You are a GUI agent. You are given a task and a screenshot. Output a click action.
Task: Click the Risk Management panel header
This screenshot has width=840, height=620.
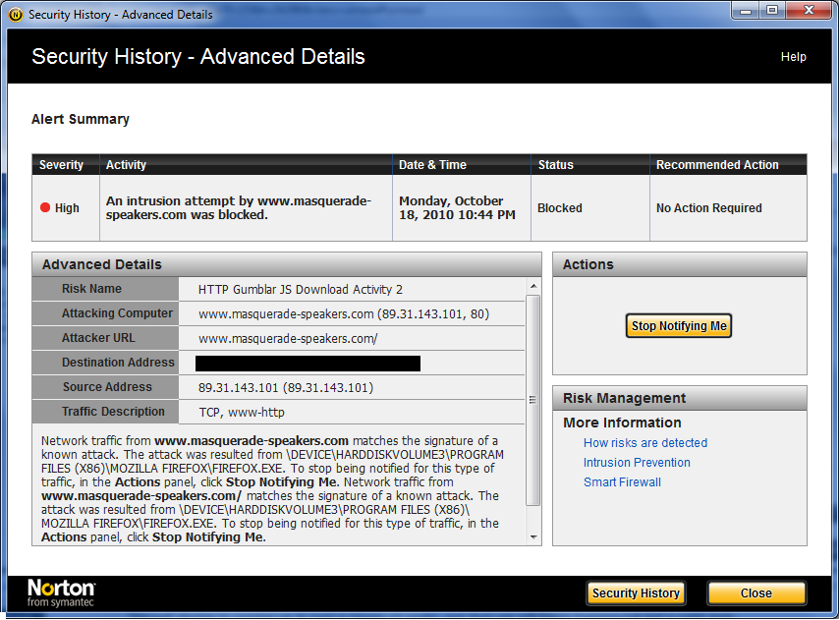(x=679, y=398)
